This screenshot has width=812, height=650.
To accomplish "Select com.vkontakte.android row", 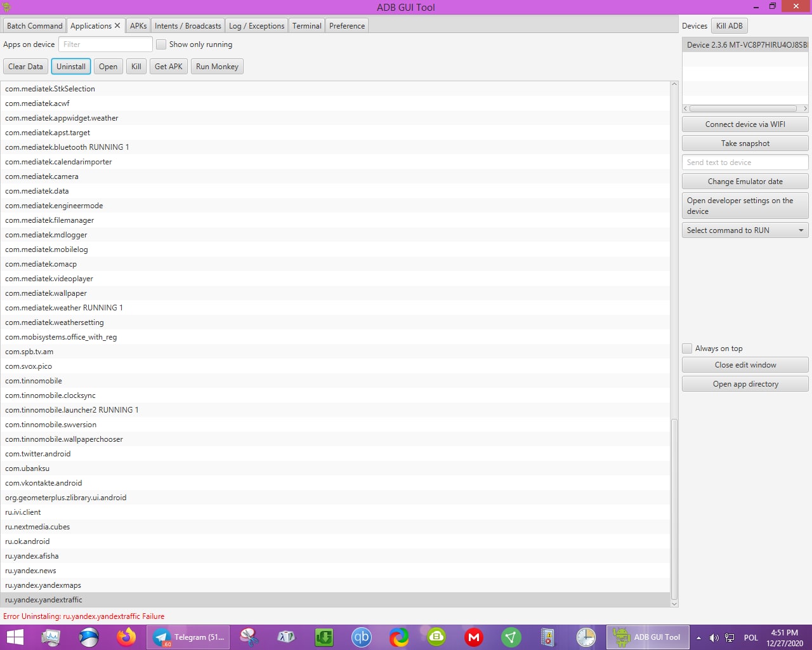I will click(x=335, y=483).
